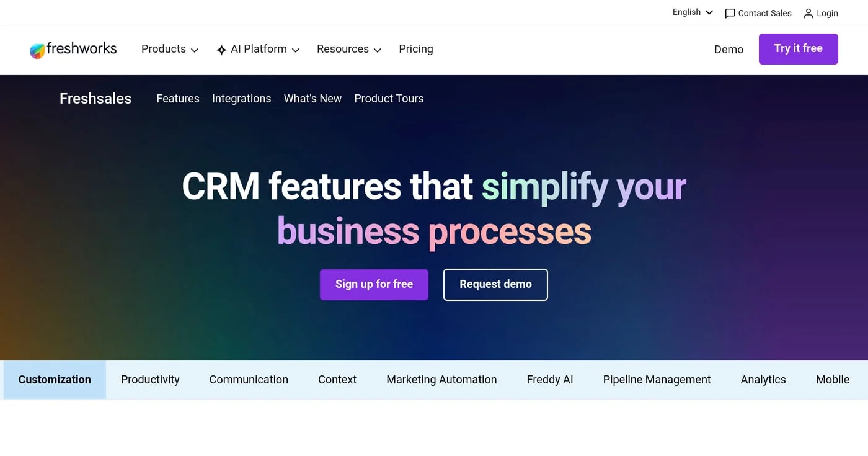Open the What's New sub-navigation link

(x=312, y=99)
